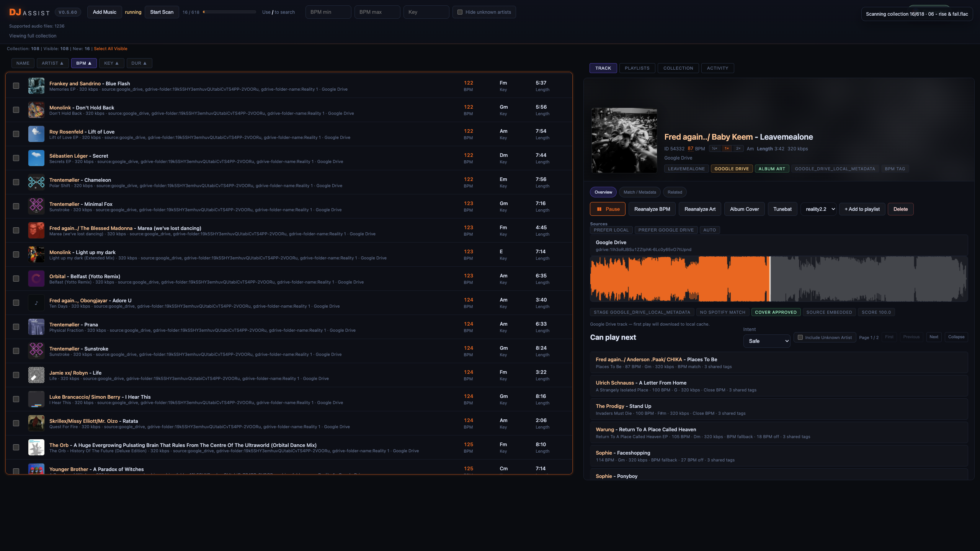Pause the playing Leavemealone track

(608, 209)
